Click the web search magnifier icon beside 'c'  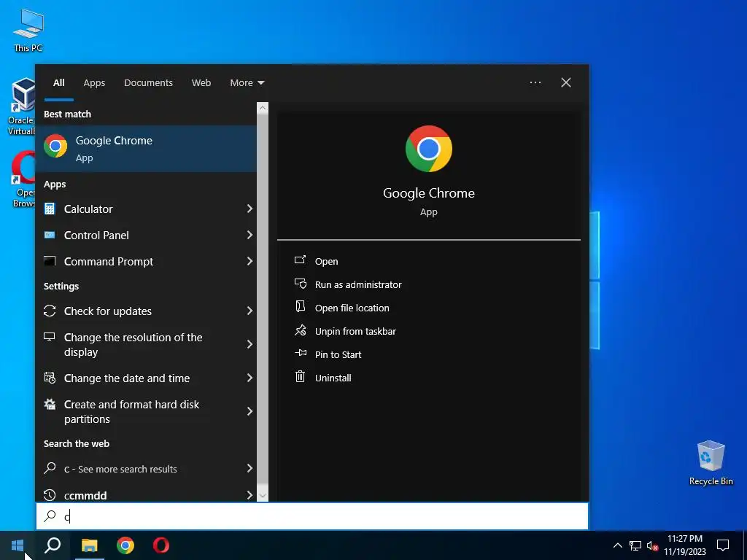point(50,468)
